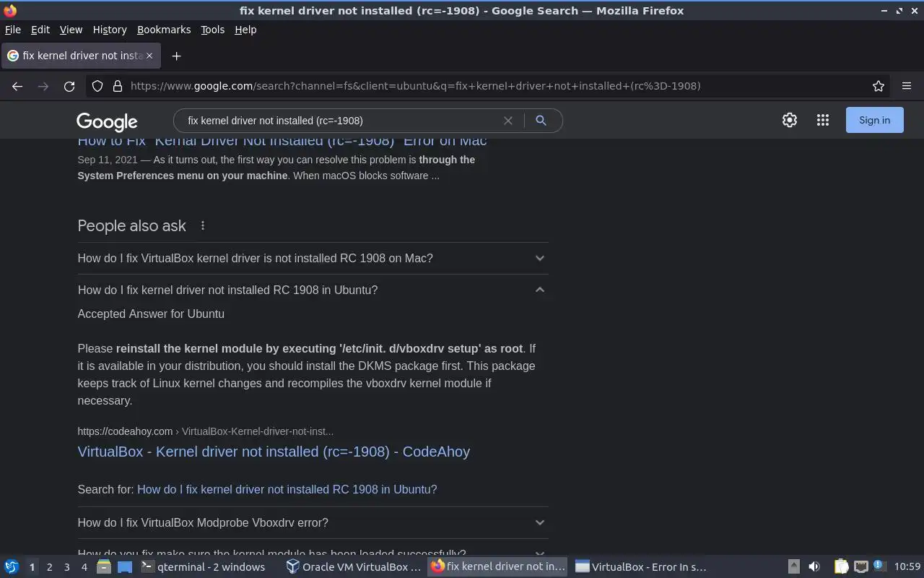Image resolution: width=924 pixels, height=578 pixels.
Task: Open the History menu
Action: (110, 30)
